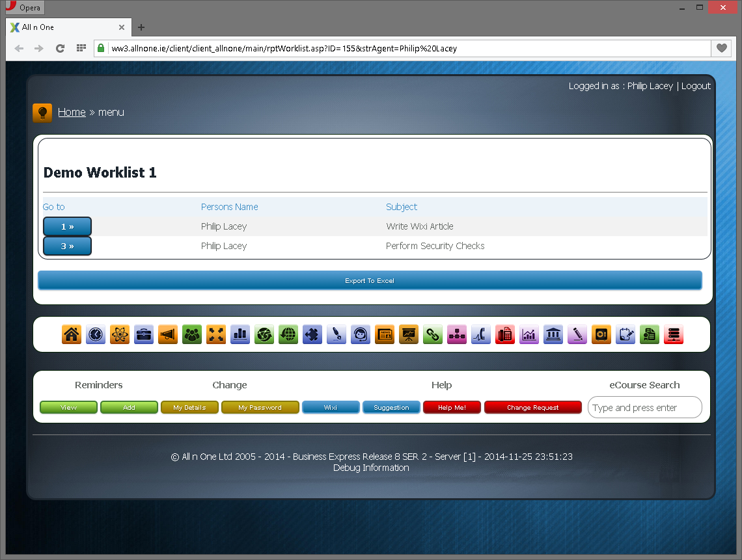Screen dimensions: 742x560
Task: Select the Home icon in the toolbar
Action: 72,334
